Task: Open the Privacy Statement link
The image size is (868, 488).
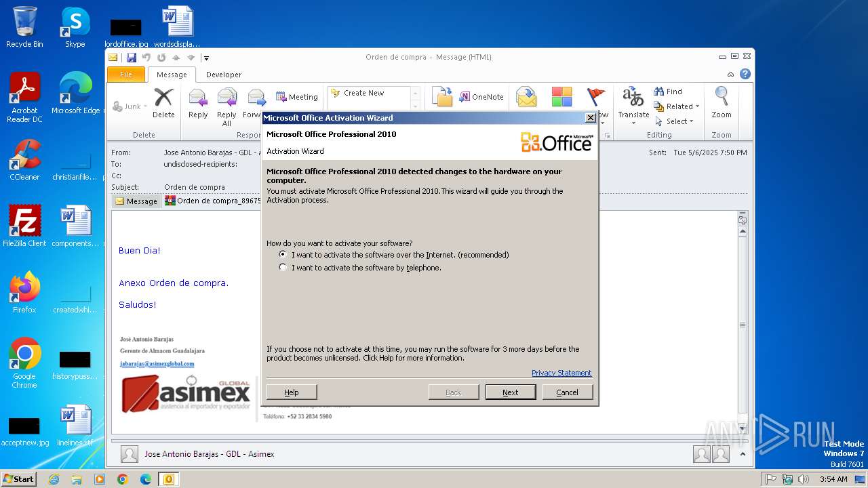Action: [x=561, y=373]
